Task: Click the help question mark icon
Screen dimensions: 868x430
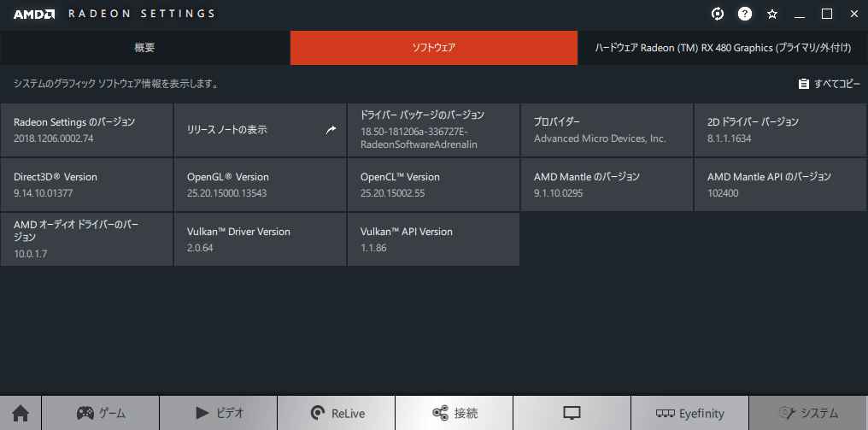Action: tap(745, 15)
